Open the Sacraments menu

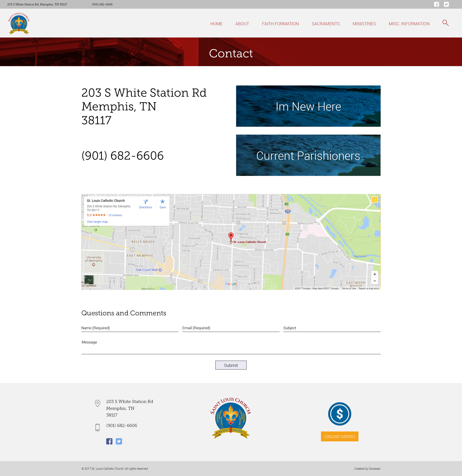tap(325, 24)
